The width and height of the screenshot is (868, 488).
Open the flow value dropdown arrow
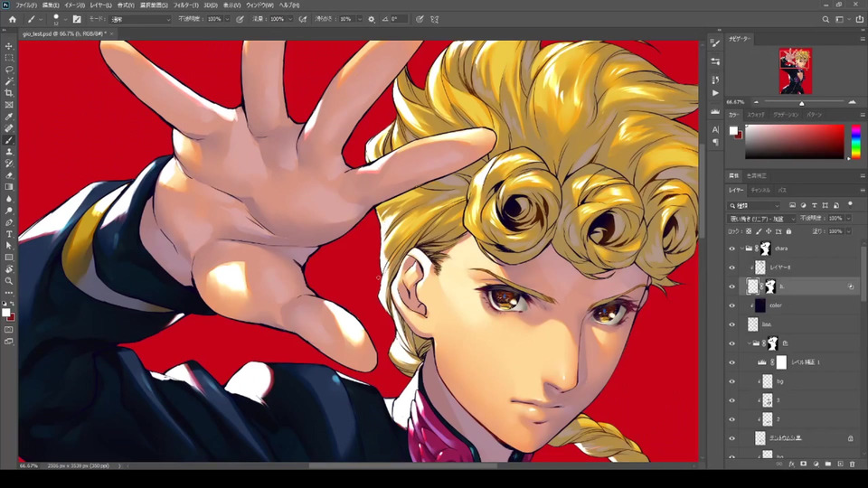pos(290,19)
